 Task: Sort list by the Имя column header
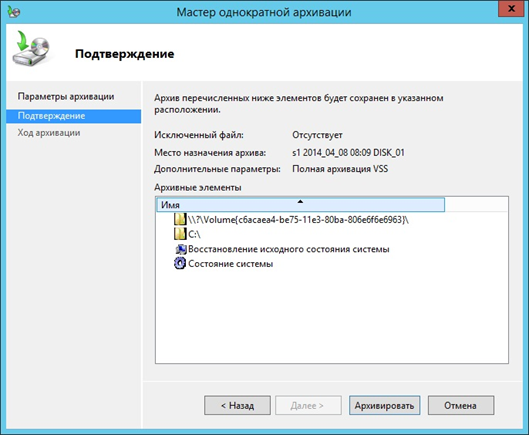(x=301, y=205)
